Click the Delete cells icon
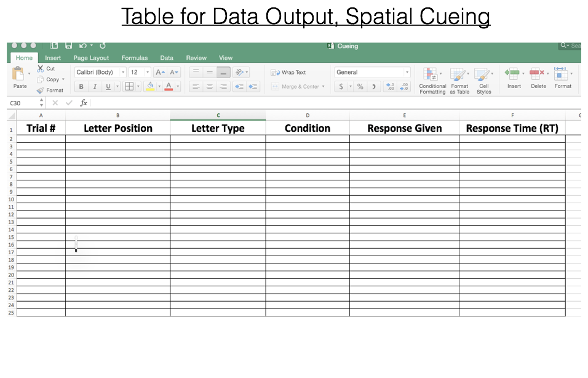This screenshot has width=588, height=378. click(536, 73)
